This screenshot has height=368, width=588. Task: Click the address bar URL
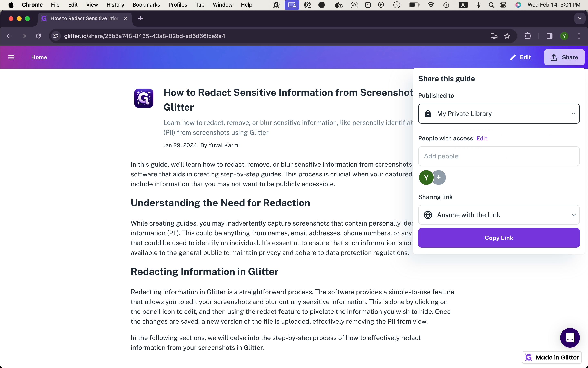click(145, 36)
